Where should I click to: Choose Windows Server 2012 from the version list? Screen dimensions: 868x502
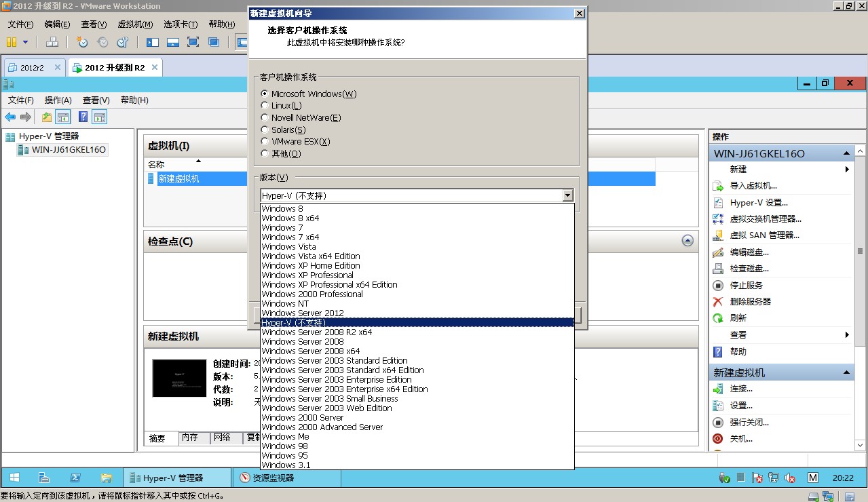point(417,313)
